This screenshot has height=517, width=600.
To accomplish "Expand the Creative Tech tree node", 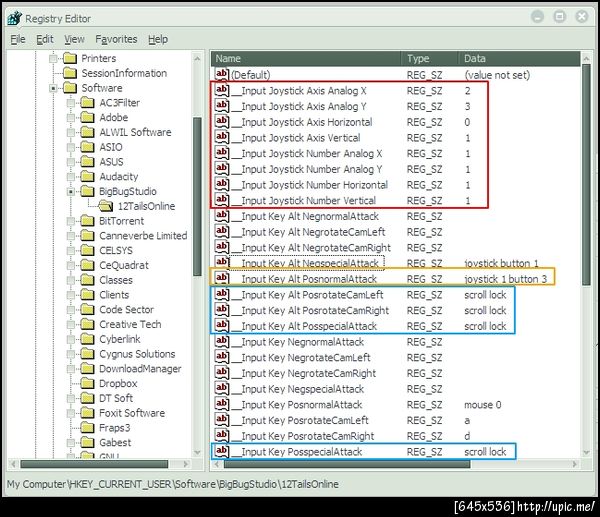I will pyautogui.click(x=71, y=325).
